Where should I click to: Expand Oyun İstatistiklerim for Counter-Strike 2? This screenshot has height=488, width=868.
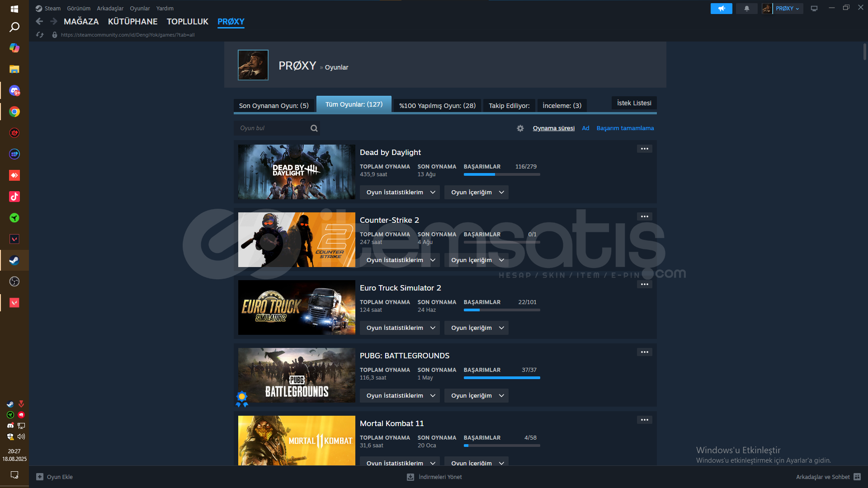[400, 260]
